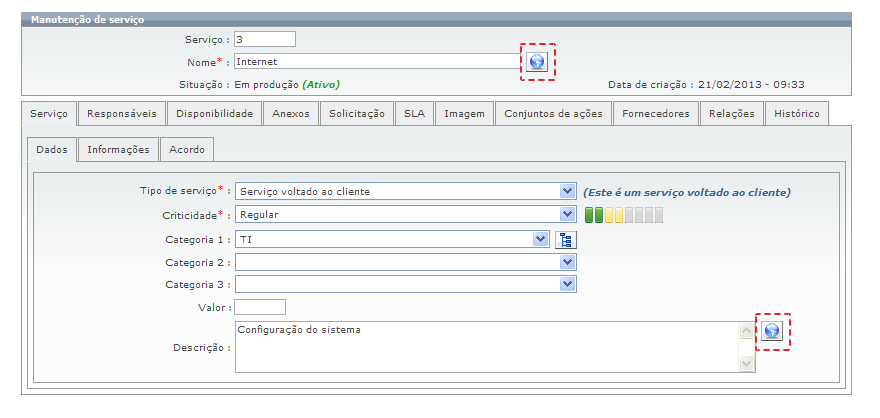
Task: Click the 'Em produção (Ativo)' status text
Action: click(x=287, y=85)
